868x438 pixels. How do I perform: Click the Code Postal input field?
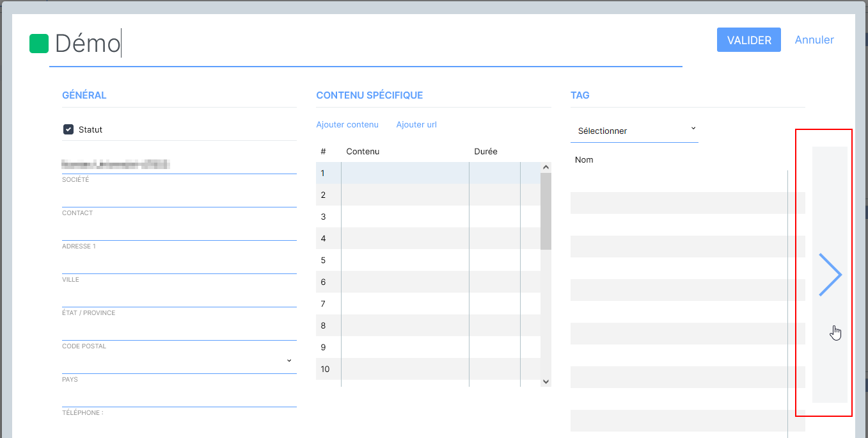179,330
